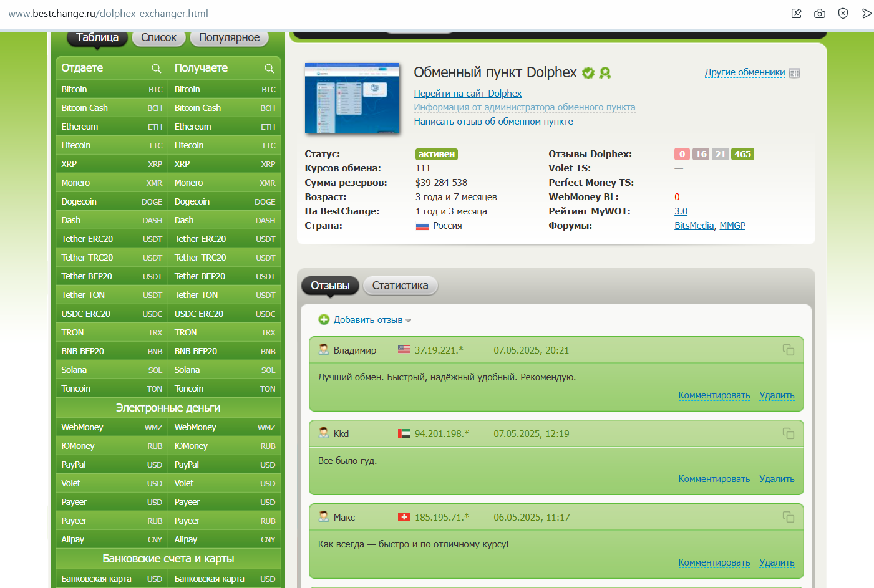Click the US flag in Владимир's review

coord(404,350)
